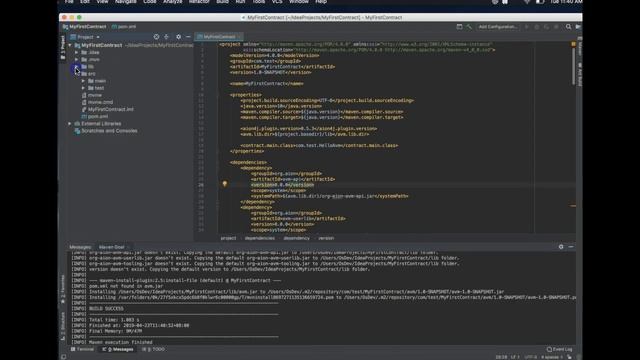Expand the External Libraries node arrow
The width and height of the screenshot is (640, 360).
click(70, 124)
